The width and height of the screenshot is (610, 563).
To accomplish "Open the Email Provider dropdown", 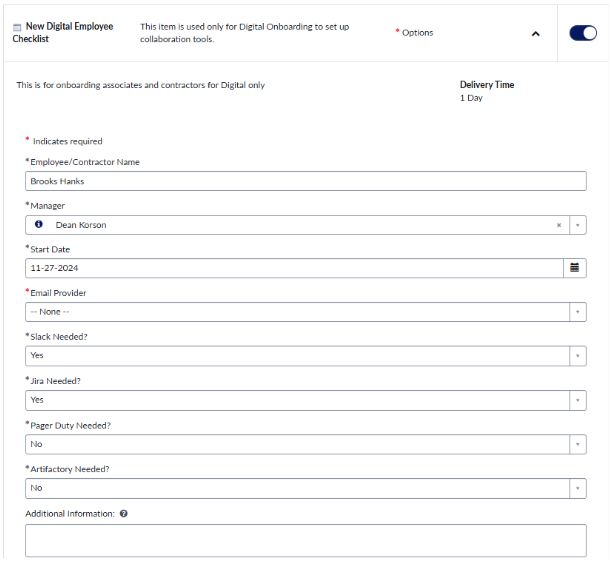I will click(x=305, y=312).
